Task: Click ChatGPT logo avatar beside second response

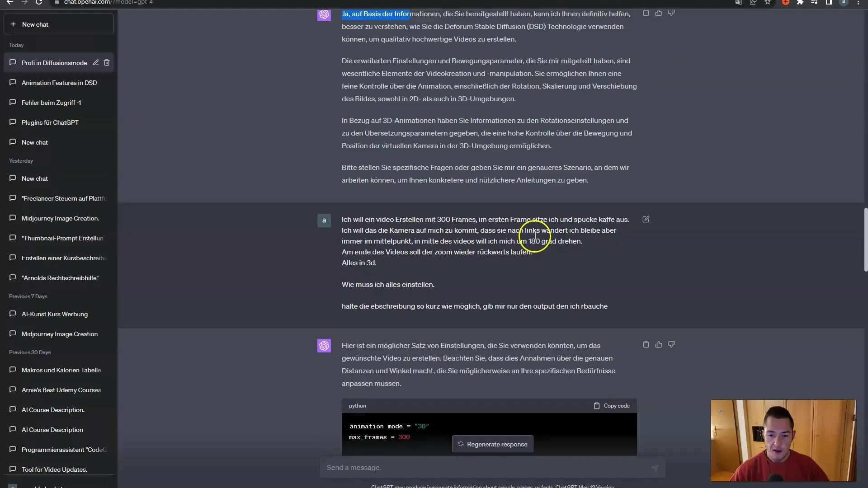Action: coord(324,346)
